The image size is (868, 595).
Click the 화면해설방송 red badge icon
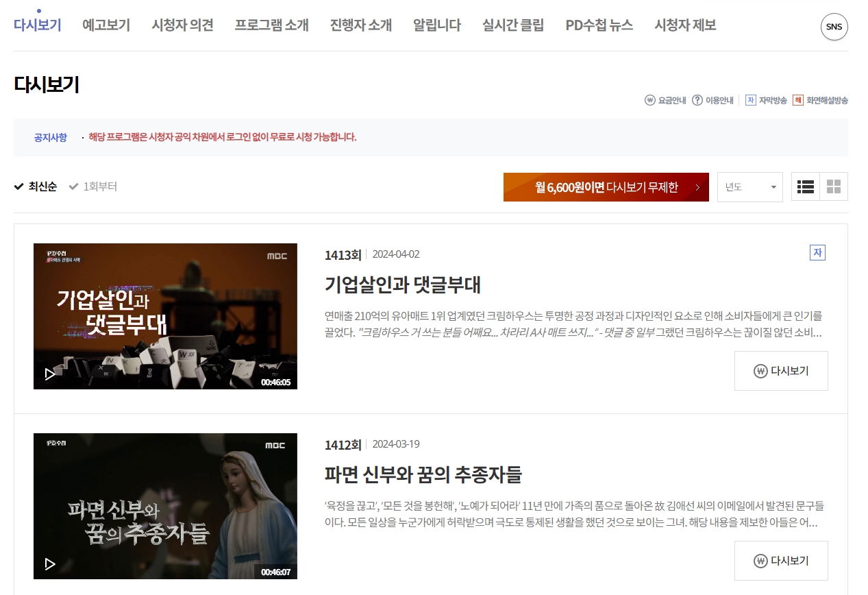(796, 99)
